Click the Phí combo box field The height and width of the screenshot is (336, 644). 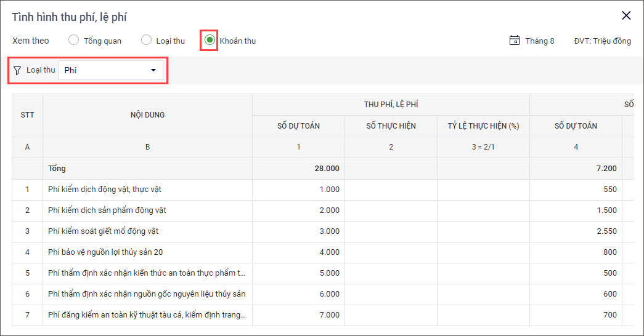point(105,70)
